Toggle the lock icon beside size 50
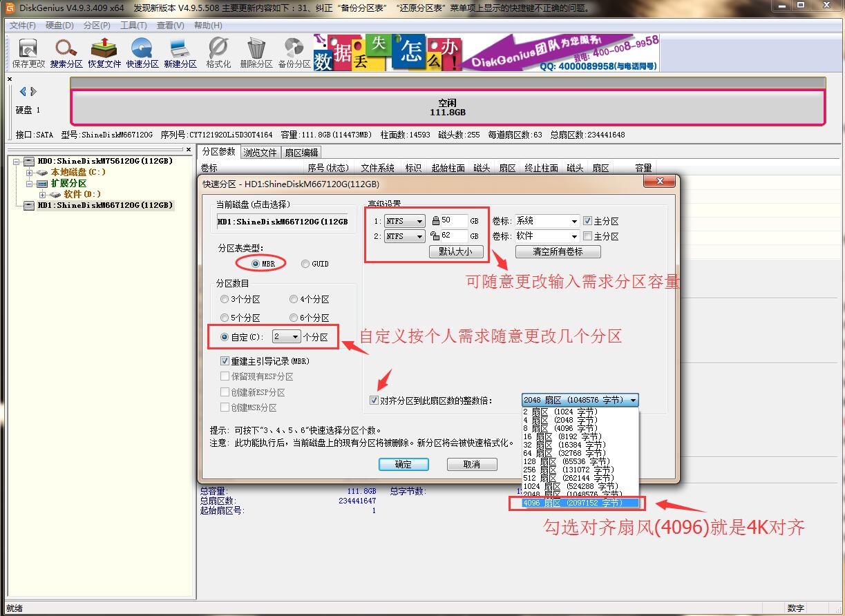This screenshot has width=845, height=616. [435, 221]
